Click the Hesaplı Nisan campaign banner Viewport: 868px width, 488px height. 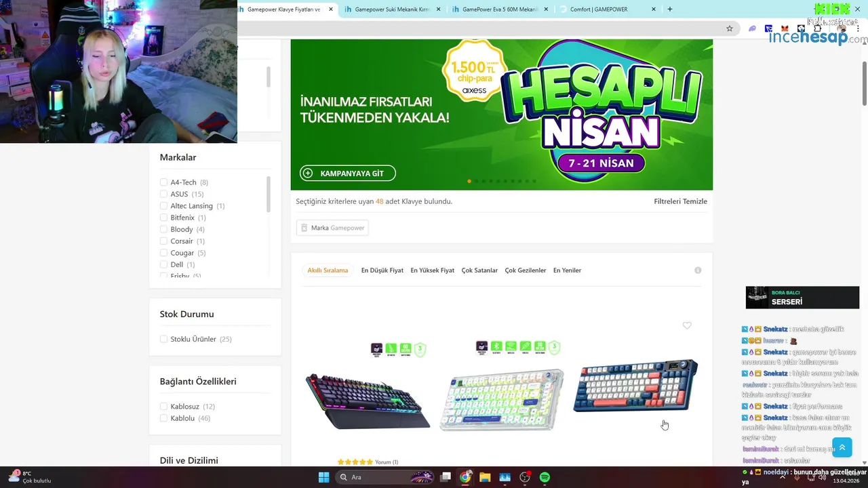(x=502, y=115)
